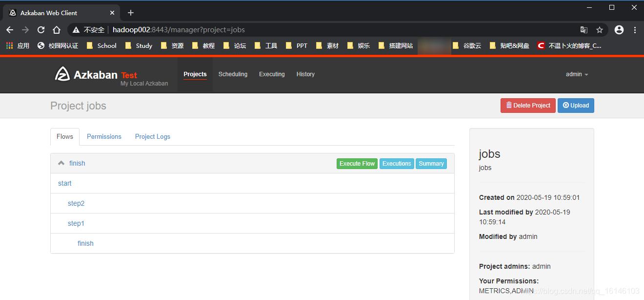
Task: Open the step2 job link
Action: click(x=76, y=203)
